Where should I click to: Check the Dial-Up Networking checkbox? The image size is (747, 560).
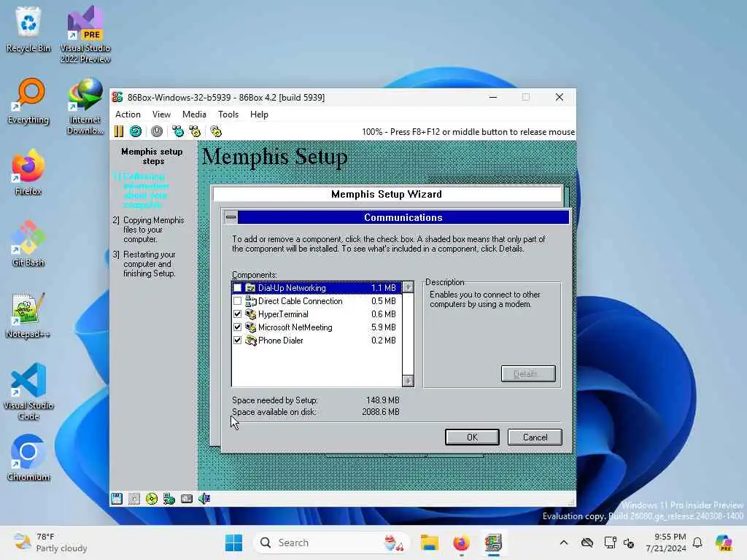[237, 287]
